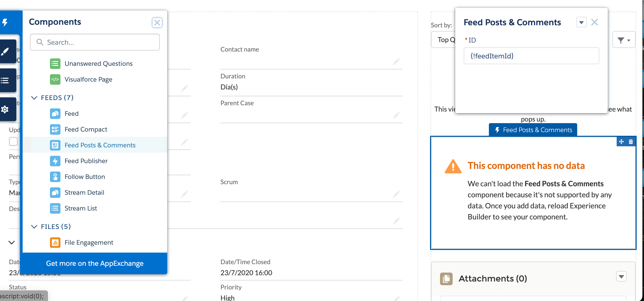Click Get more on the AppExchange
644x301 pixels.
coord(95,263)
